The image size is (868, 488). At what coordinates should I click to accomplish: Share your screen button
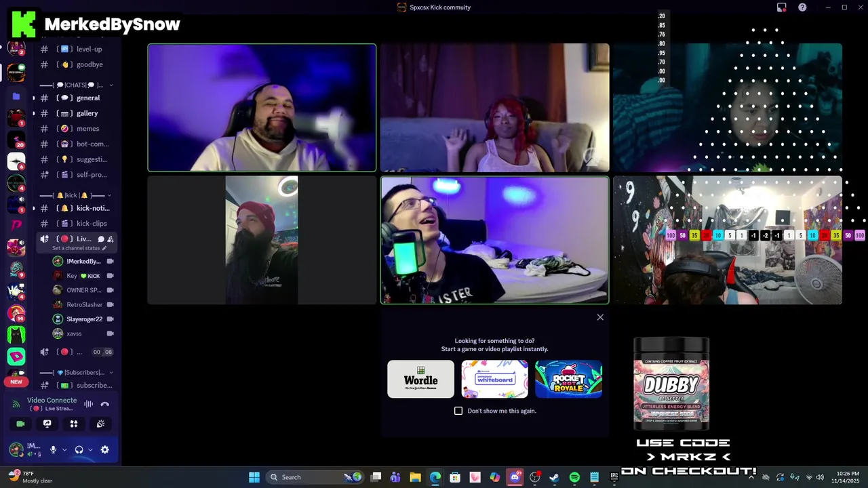pos(47,424)
